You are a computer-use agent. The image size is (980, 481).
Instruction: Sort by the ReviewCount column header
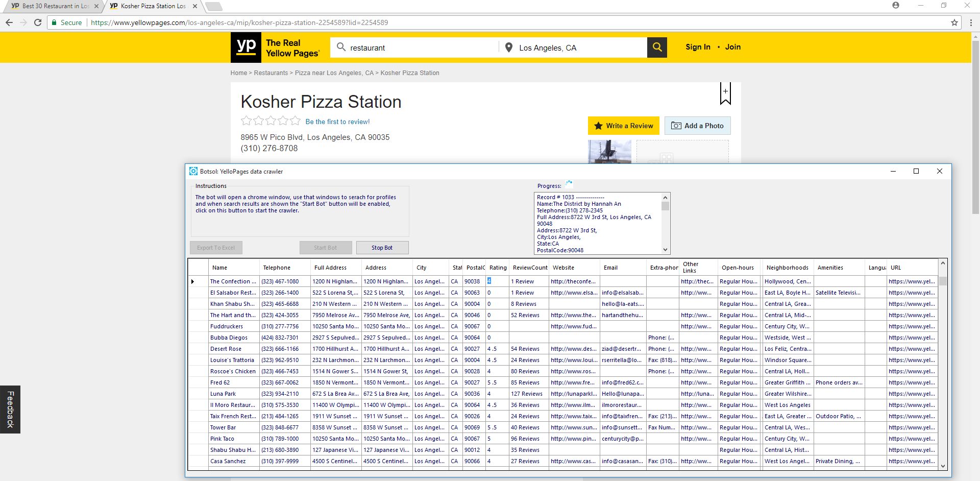[529, 268]
